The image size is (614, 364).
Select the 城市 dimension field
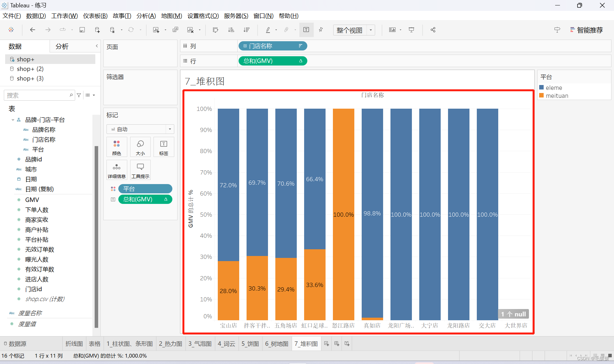coord(31,169)
